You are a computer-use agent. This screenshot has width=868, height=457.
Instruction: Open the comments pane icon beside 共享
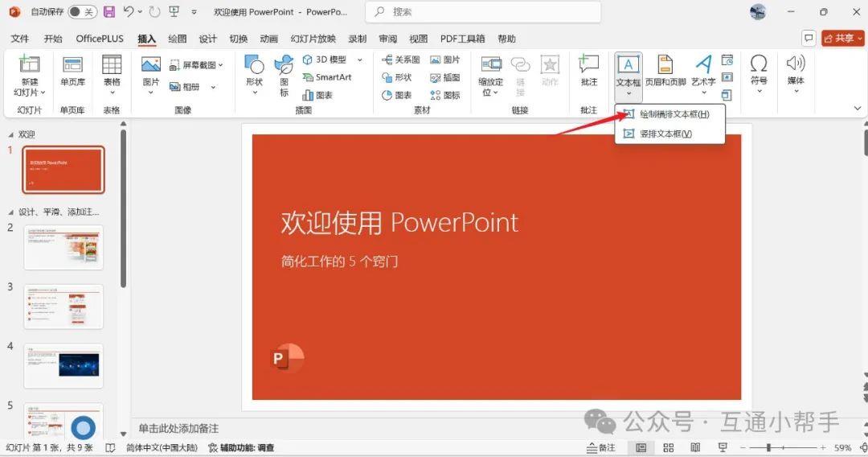(x=809, y=39)
